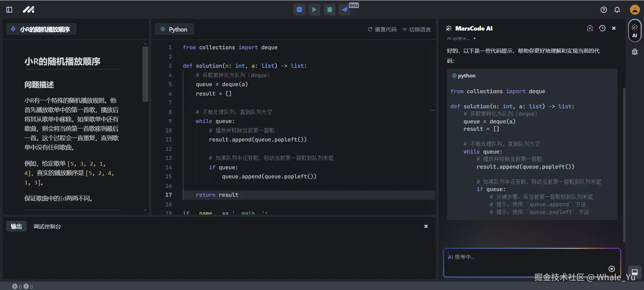Close the MarsCode AI panel
The height and width of the screenshot is (290, 644).
614,28
